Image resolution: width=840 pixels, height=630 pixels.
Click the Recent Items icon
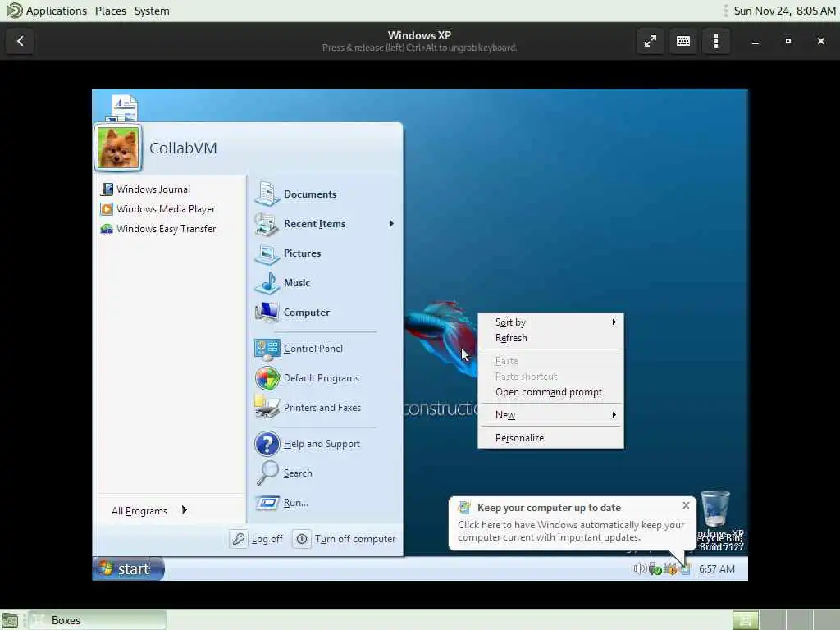[267, 224]
